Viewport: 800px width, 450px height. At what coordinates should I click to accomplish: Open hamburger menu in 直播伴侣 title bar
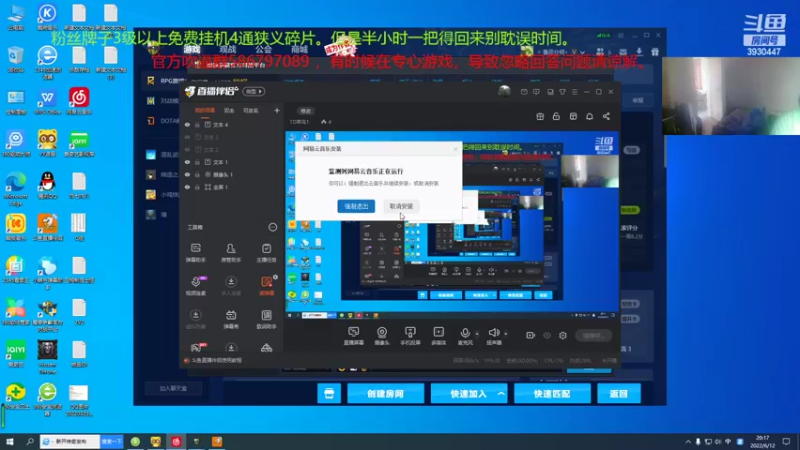[574, 92]
